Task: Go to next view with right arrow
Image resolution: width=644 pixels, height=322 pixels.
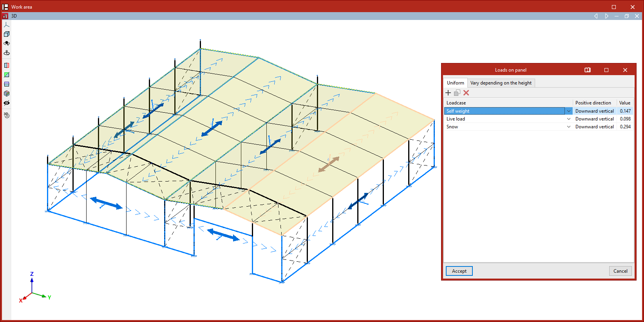Action: [606, 16]
